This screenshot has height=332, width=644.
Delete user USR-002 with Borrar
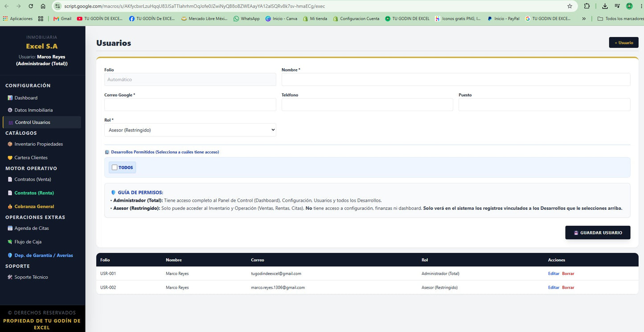point(568,287)
